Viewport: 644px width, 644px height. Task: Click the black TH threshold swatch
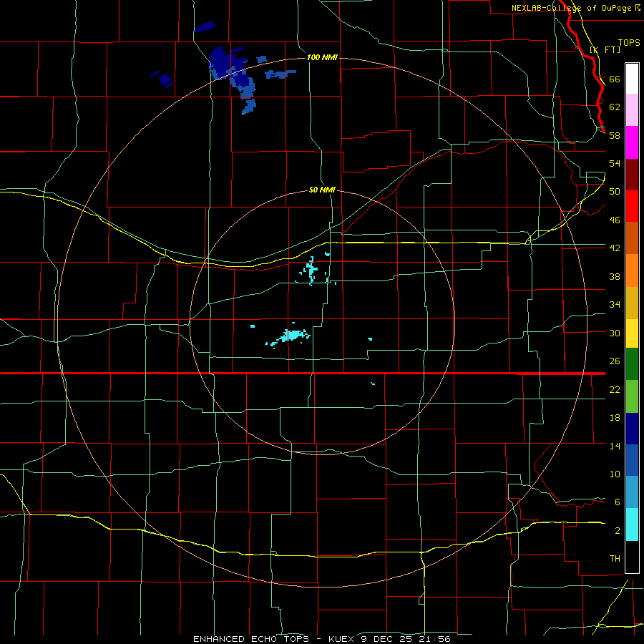(632, 557)
